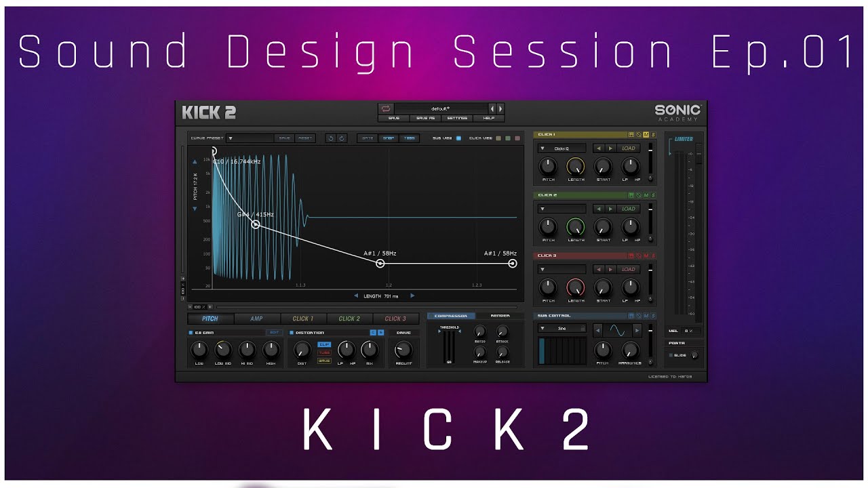Screen dimensions: 868x488
Task: Mute the Sub Control layer
Action: tap(646, 316)
